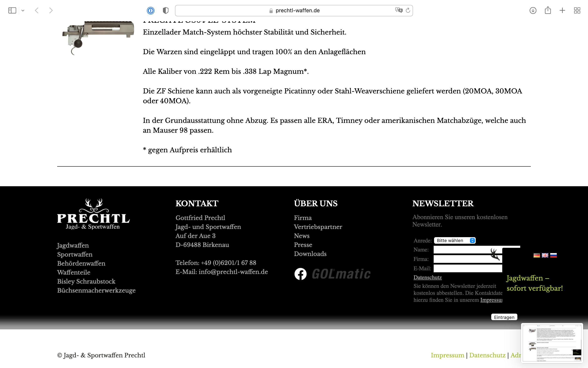Open the Jagdwaffen footer link

[73, 245]
